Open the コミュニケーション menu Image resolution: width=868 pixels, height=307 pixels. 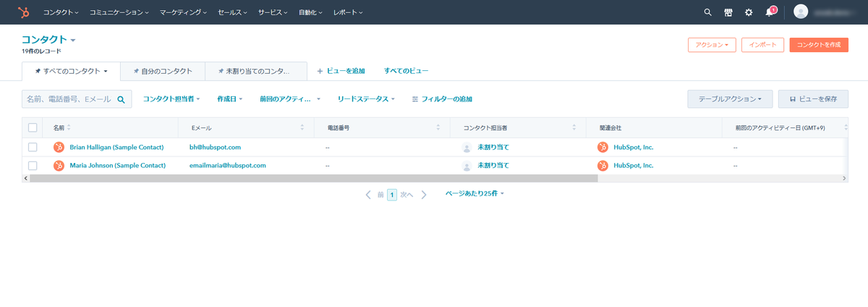(x=119, y=12)
